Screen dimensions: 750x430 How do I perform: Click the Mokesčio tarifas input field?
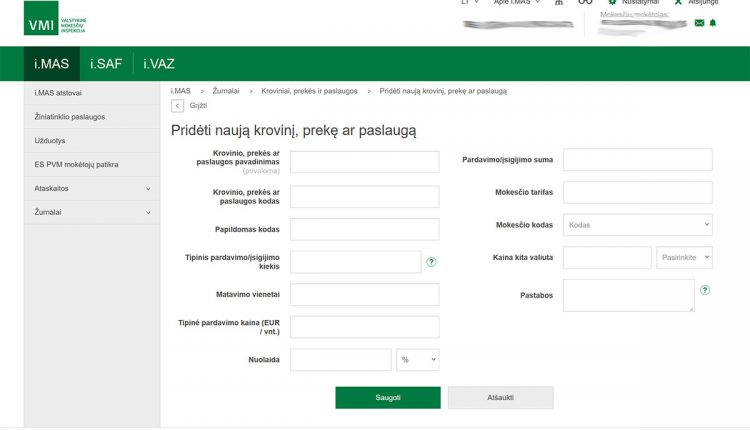pyautogui.click(x=637, y=192)
